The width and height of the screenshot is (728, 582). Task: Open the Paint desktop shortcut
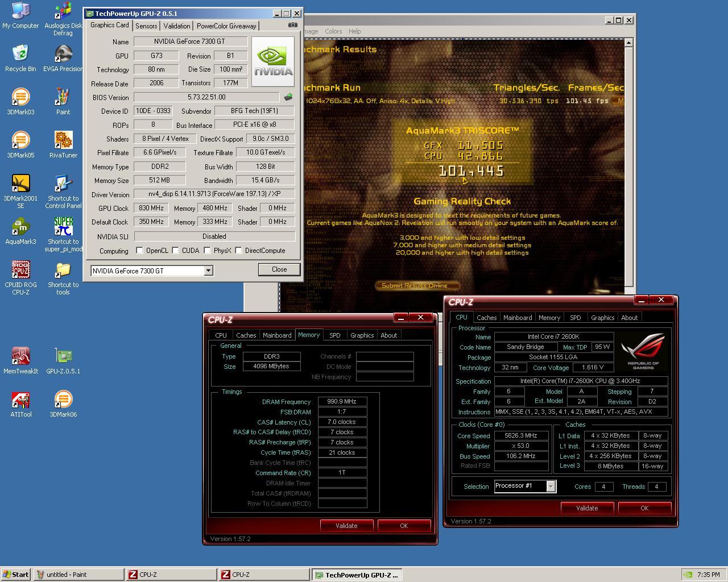[63, 102]
